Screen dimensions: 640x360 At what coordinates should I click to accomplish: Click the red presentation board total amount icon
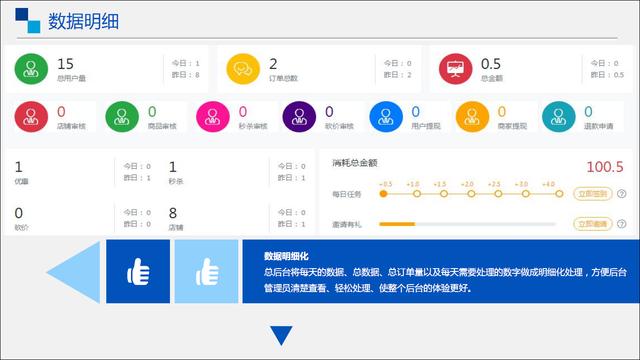455,69
